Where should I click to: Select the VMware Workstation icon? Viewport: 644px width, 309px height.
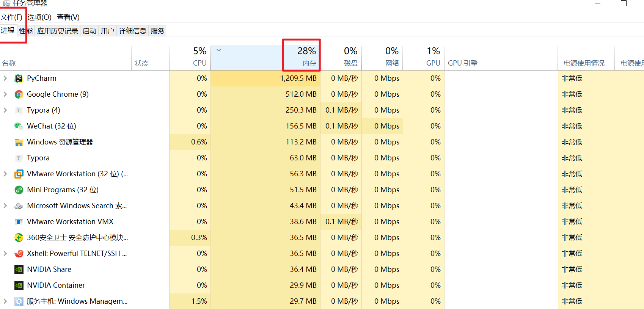[19, 174]
